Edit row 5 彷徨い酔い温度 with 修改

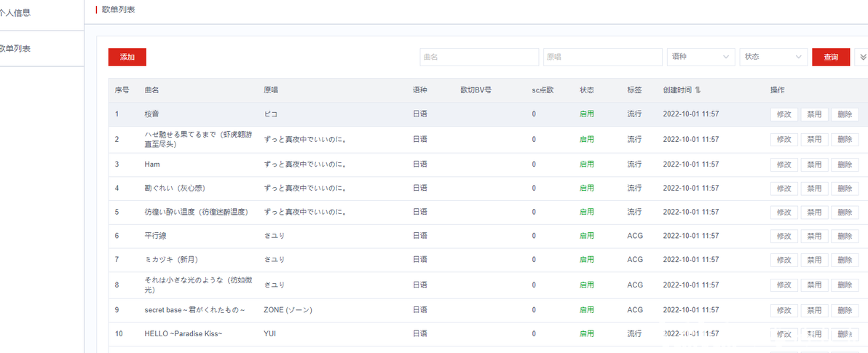pos(784,212)
